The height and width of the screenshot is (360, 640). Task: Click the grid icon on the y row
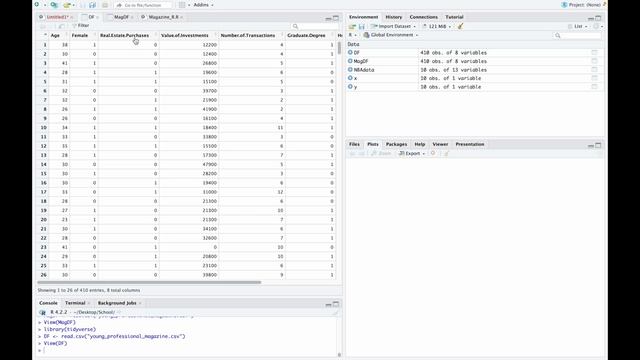point(594,87)
